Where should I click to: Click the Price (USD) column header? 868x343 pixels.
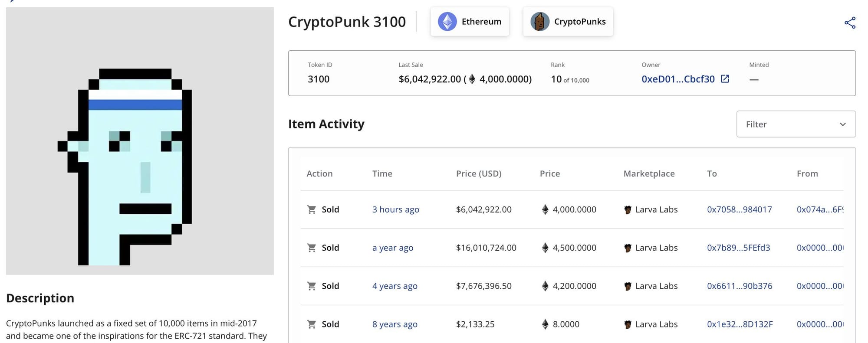(x=479, y=173)
